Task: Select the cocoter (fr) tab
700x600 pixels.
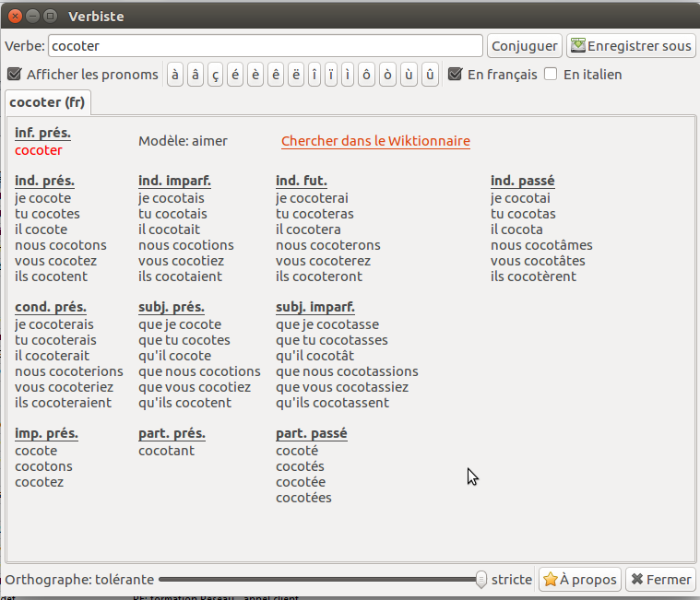Action: tap(47, 102)
